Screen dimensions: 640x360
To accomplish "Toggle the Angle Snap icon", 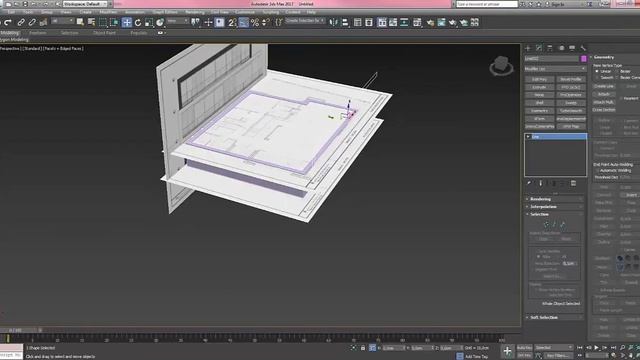I will pyautogui.click(x=244, y=22).
